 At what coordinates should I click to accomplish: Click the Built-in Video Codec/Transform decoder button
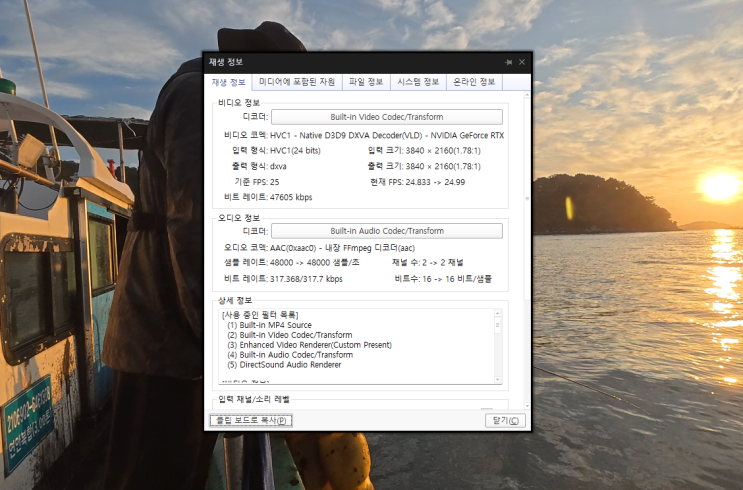coord(387,117)
